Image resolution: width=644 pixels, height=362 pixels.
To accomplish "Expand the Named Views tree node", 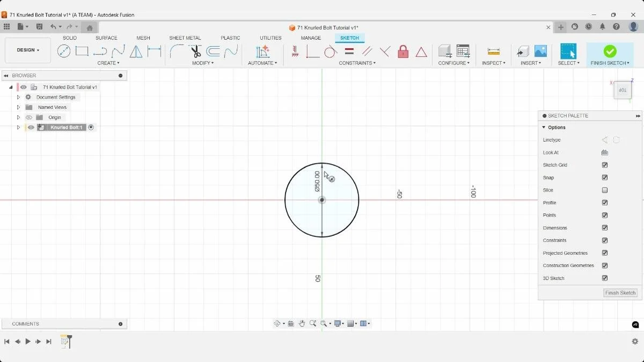I will [x=18, y=107].
